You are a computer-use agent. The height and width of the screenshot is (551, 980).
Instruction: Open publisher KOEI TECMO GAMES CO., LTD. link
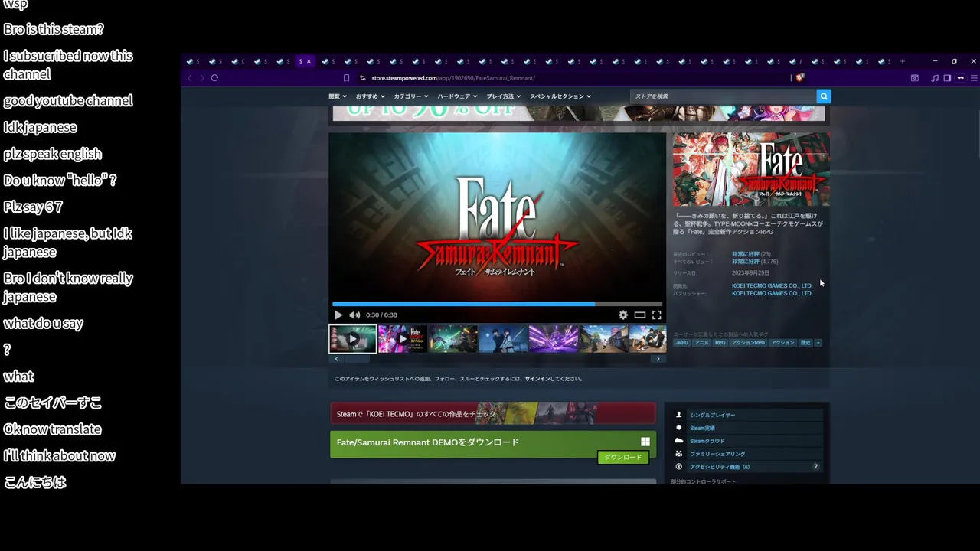(x=772, y=293)
